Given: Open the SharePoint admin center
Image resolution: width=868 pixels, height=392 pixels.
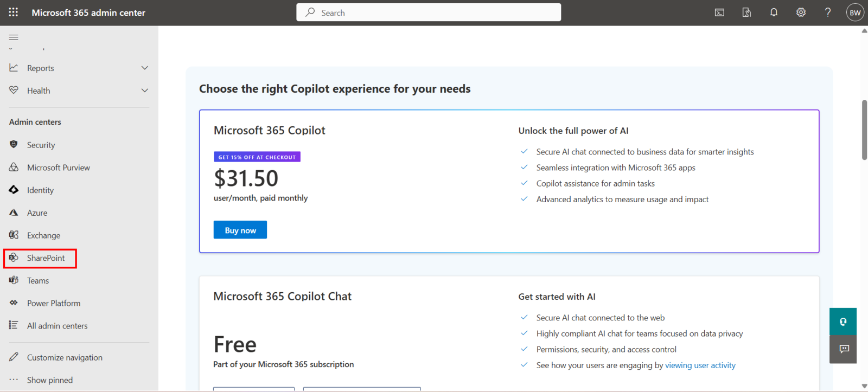Looking at the screenshot, I should (x=46, y=258).
